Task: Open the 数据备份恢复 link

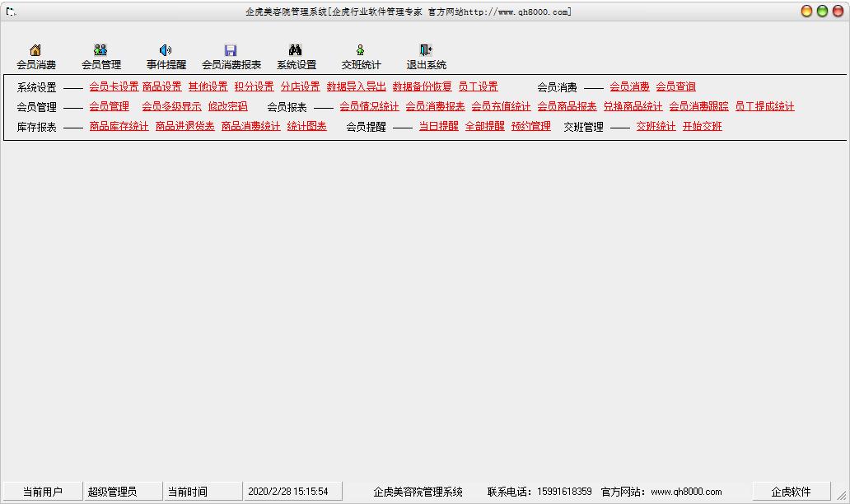Action: [x=423, y=86]
